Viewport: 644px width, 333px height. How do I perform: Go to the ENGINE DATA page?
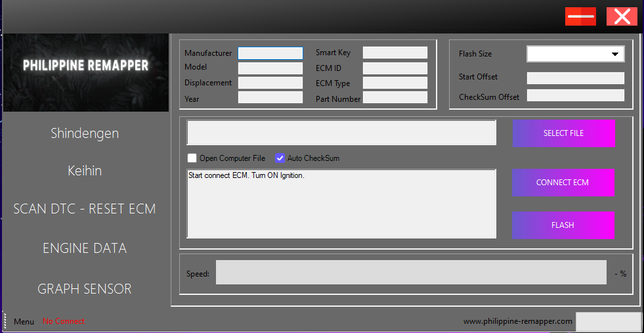(85, 248)
